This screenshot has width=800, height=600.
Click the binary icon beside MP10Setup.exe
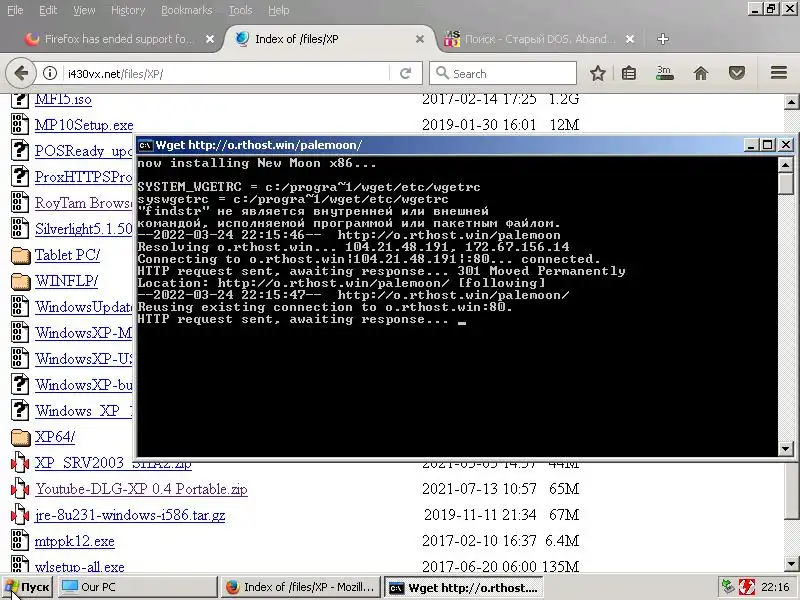(x=20, y=124)
